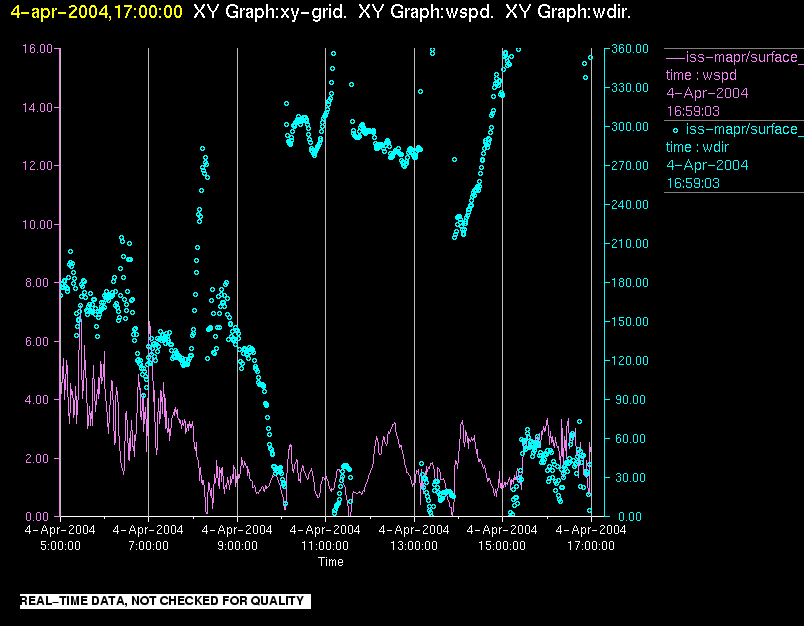Click the 300.00 wind direction axis label
The width and height of the screenshot is (804, 626).
[630, 127]
